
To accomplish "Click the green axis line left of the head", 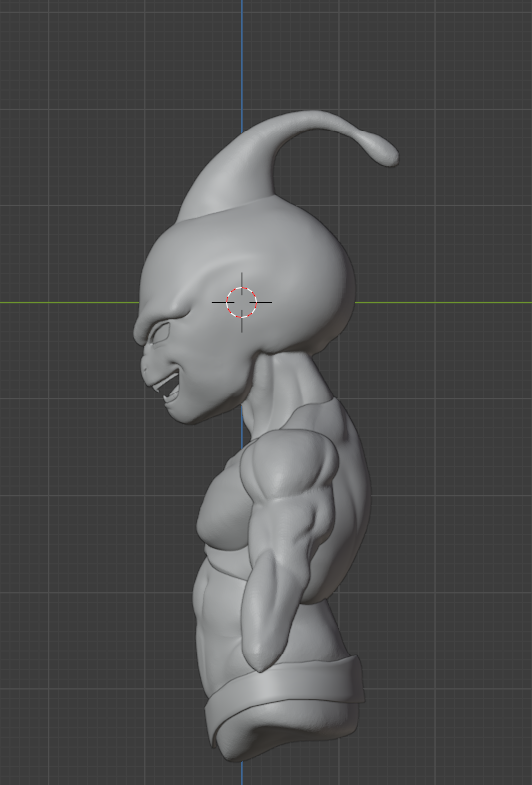I will click(70, 303).
